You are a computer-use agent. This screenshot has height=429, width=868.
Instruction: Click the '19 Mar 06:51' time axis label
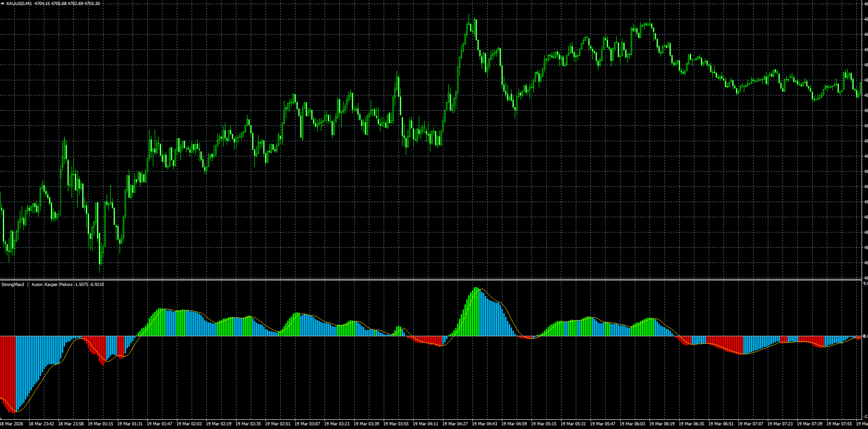[x=721, y=424]
